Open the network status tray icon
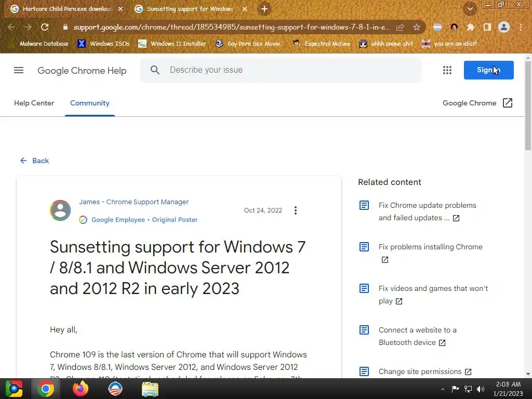The image size is (532, 399). pyautogui.click(x=468, y=389)
